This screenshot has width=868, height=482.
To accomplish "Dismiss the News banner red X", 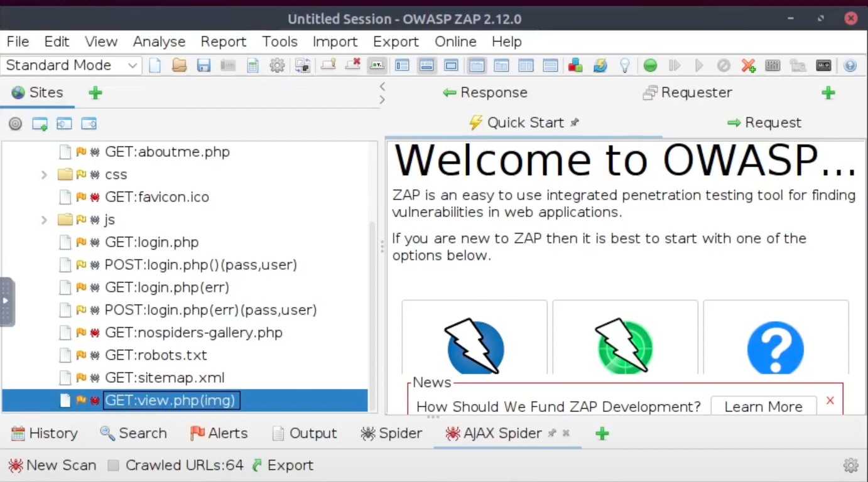I will click(830, 400).
